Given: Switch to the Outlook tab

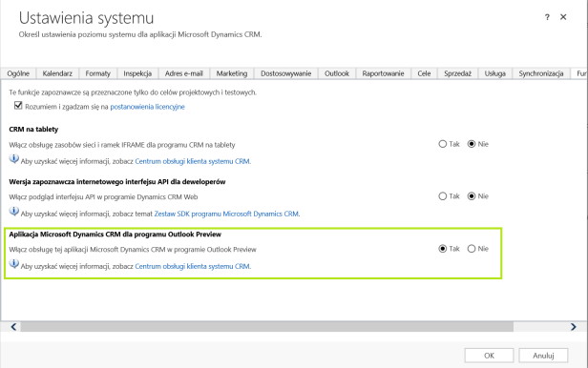Looking at the screenshot, I should (337, 73).
